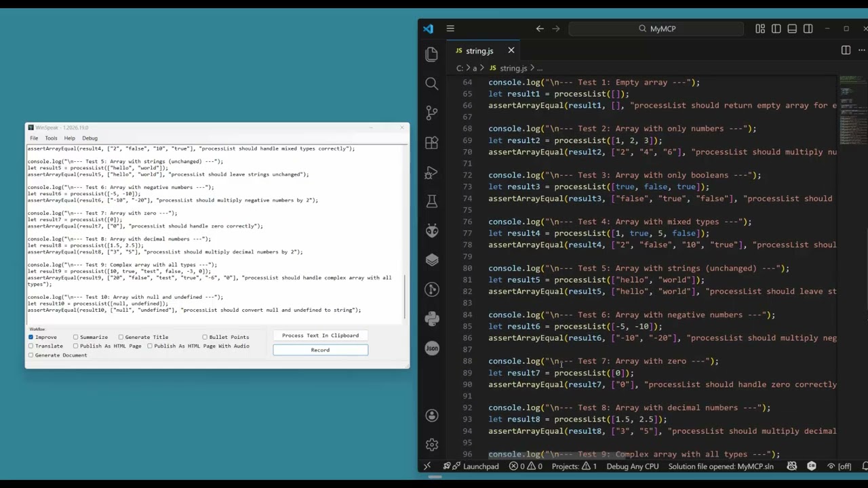Click 'Solution file opened: MyMCP.sln' status
868x488 pixels.
click(x=721, y=466)
